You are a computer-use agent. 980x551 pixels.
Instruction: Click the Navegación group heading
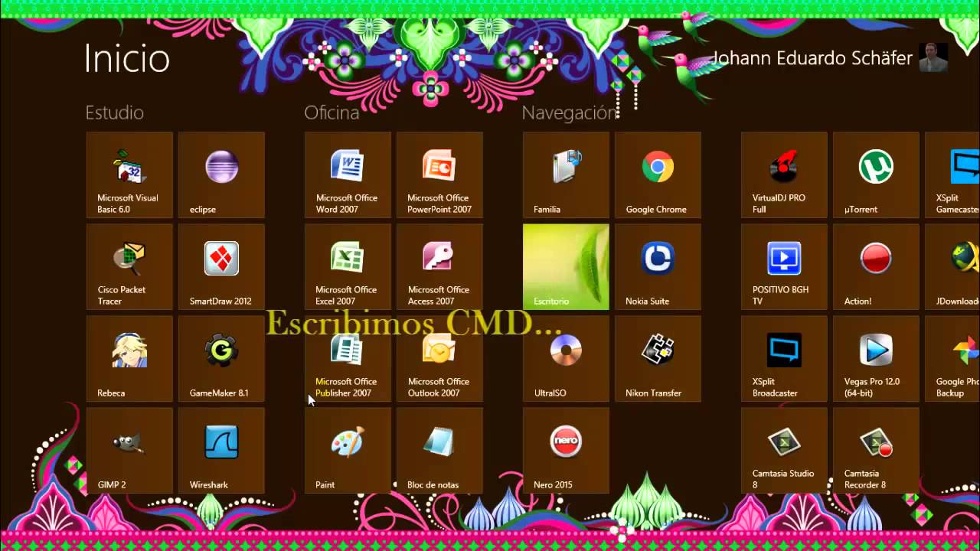[x=570, y=112]
